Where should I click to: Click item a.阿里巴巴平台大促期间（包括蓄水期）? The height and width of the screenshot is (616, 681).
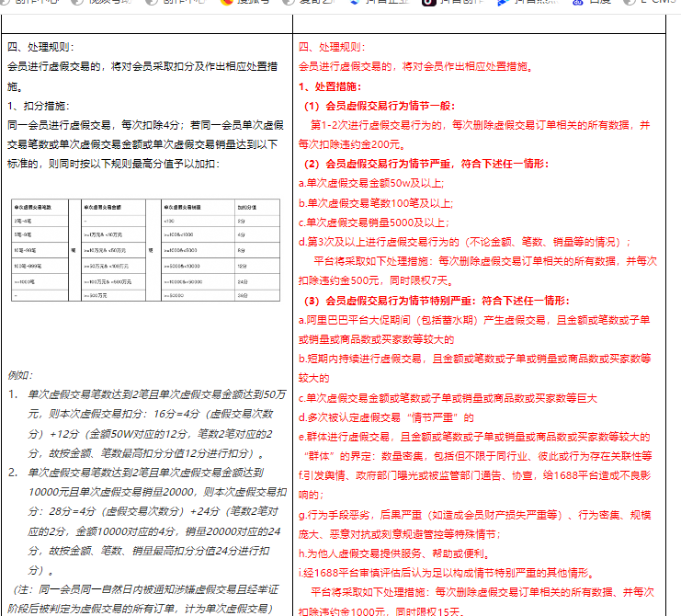474,320
